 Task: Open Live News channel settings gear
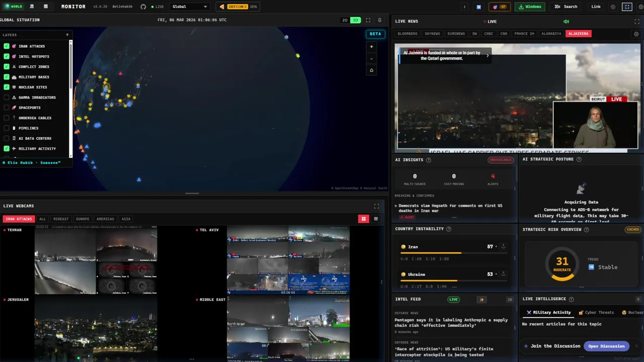(636, 34)
